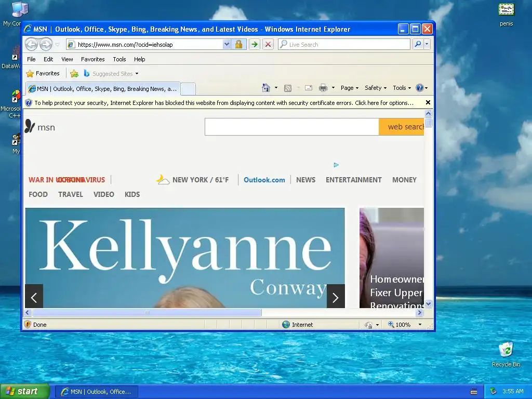Viewport: 532px width, 399px height.
Task: Open the Safety command menu
Action: pyautogui.click(x=376, y=88)
